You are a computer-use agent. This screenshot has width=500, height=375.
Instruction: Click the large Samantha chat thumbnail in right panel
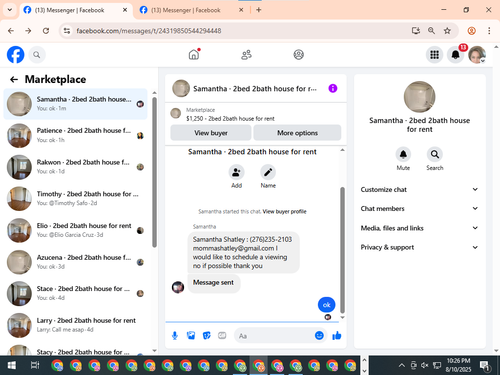(x=419, y=97)
